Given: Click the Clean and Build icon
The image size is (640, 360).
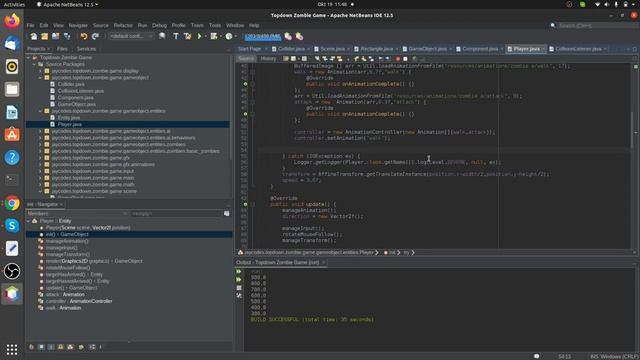Looking at the screenshot, I should tap(187, 36).
